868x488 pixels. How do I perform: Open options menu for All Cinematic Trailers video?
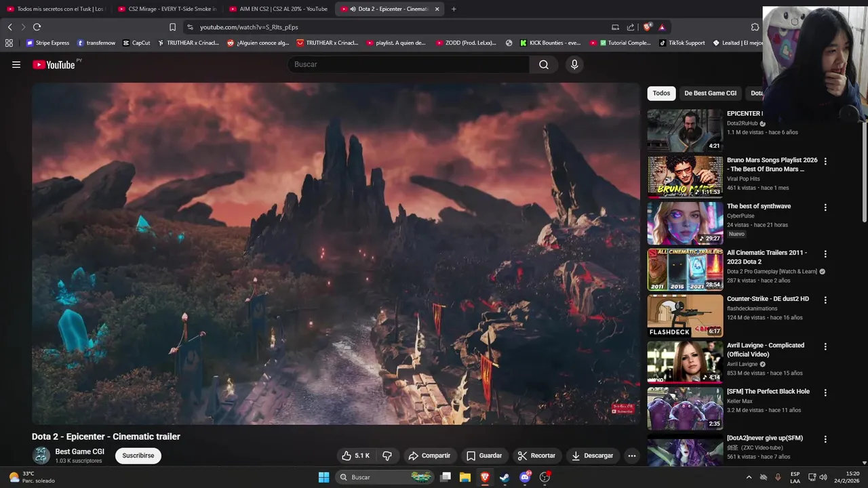[825, 253]
